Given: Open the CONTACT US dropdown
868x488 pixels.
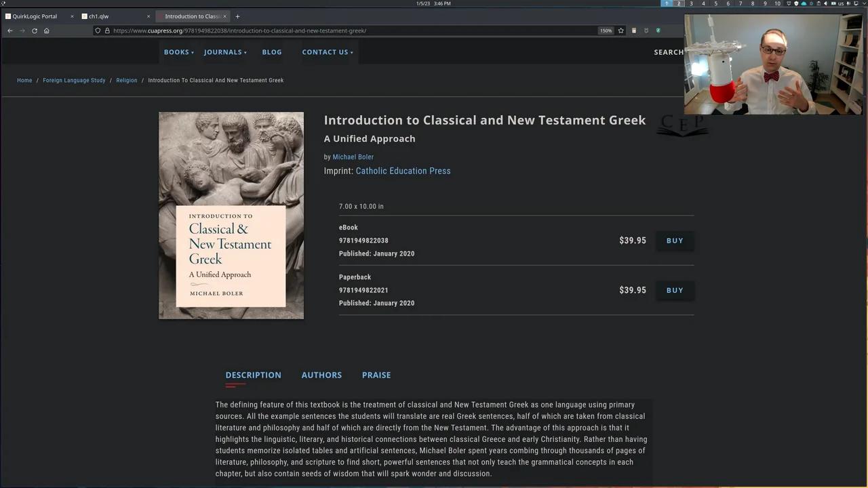Looking at the screenshot, I should 325,52.
